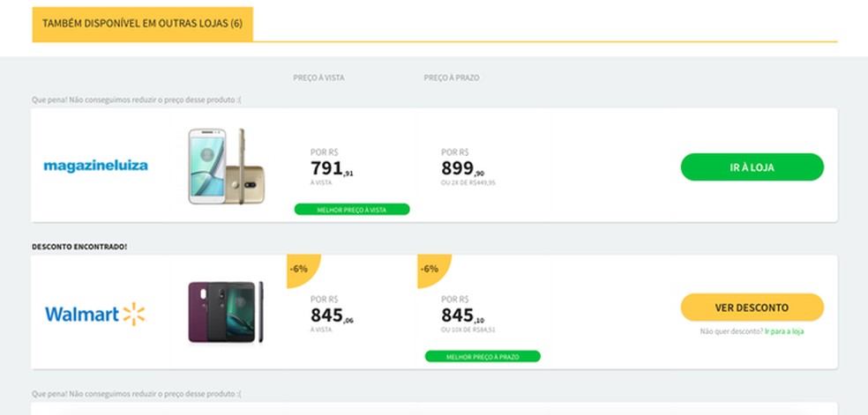This screenshot has width=868, height=415.
Task: Click the 845,06 à vista price
Action: pyautogui.click(x=332, y=315)
